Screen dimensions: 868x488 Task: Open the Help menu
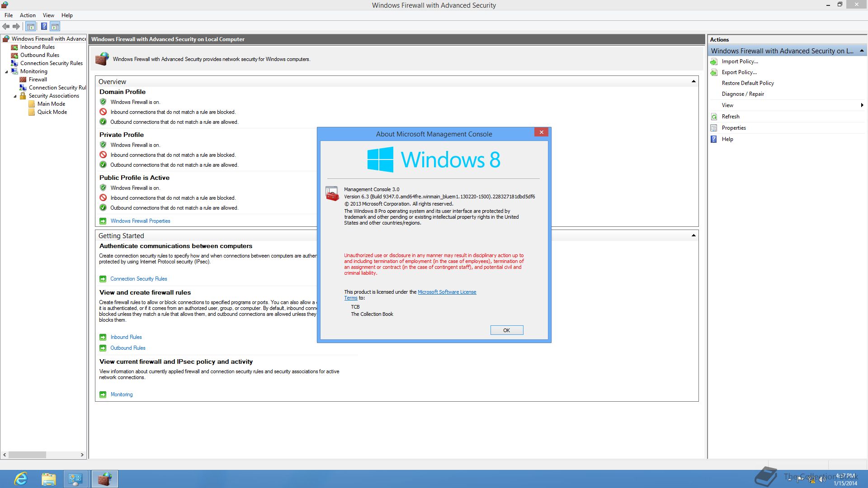point(67,15)
